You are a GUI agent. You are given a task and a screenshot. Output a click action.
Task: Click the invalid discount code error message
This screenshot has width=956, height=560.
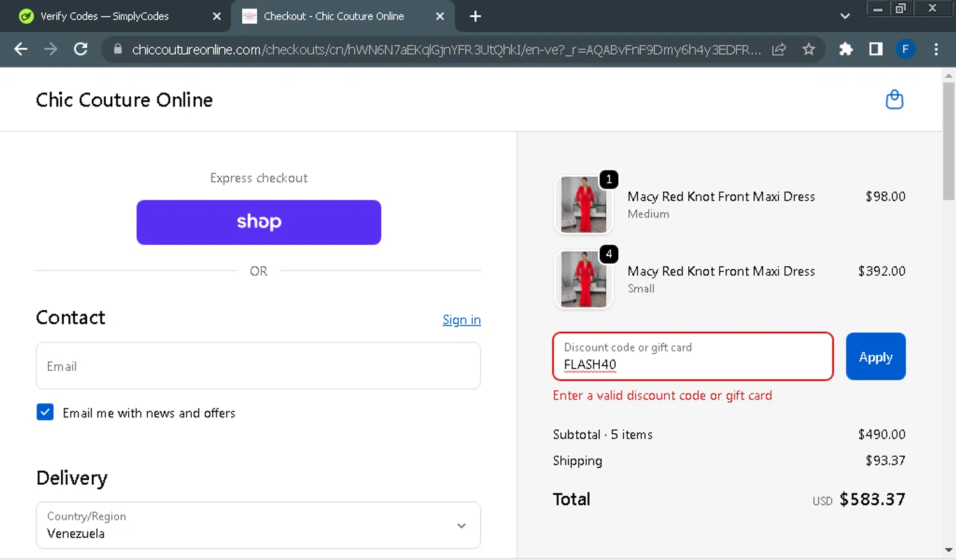(x=662, y=396)
